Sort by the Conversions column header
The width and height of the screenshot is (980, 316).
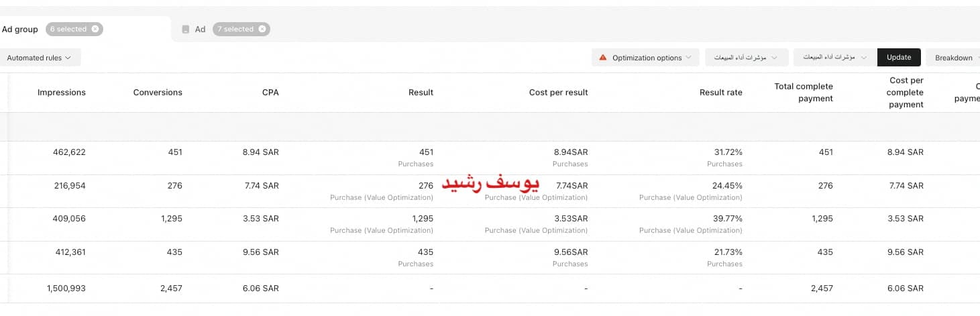click(158, 93)
